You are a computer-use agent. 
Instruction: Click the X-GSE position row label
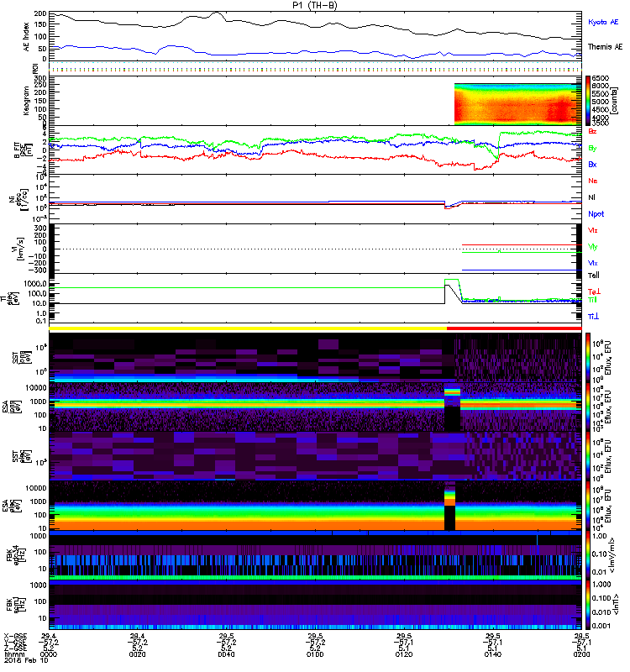click(x=16, y=637)
